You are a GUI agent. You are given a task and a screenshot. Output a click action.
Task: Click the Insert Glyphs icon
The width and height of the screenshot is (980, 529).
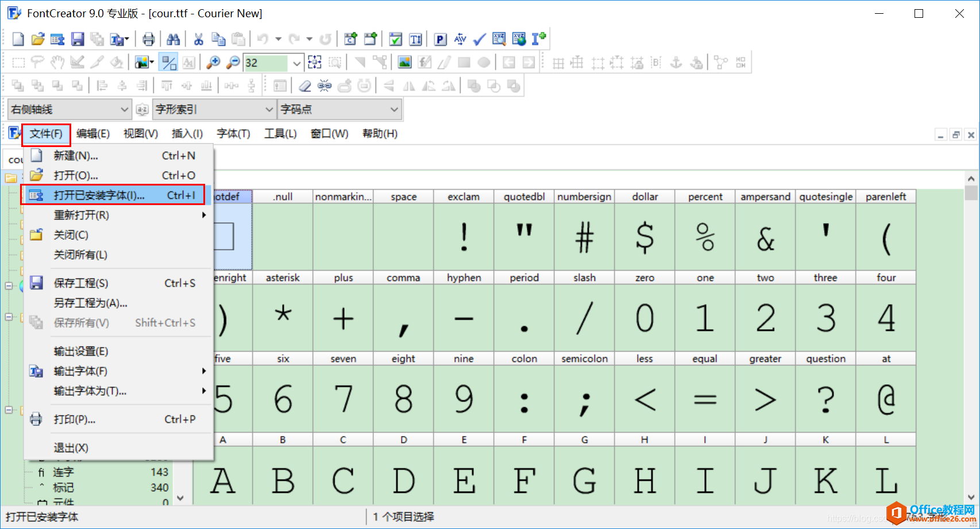tap(371, 39)
